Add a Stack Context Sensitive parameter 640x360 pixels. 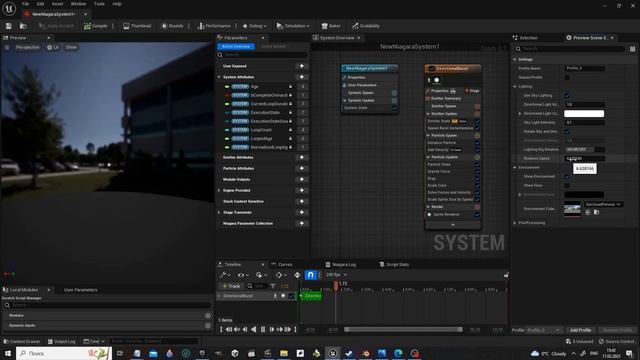click(302, 202)
